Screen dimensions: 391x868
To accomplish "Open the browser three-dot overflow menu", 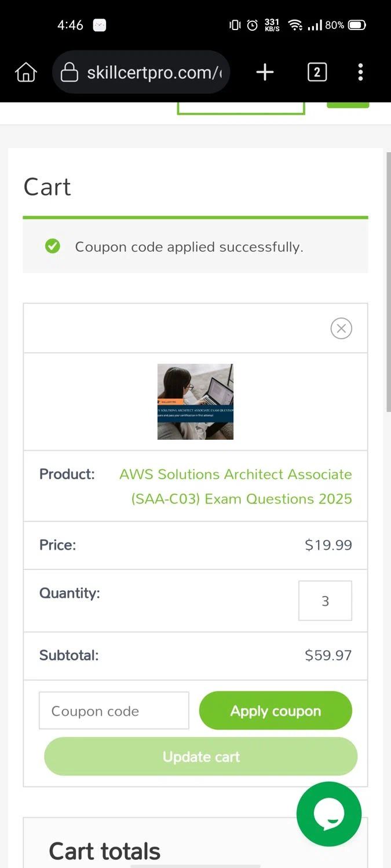I will (360, 72).
